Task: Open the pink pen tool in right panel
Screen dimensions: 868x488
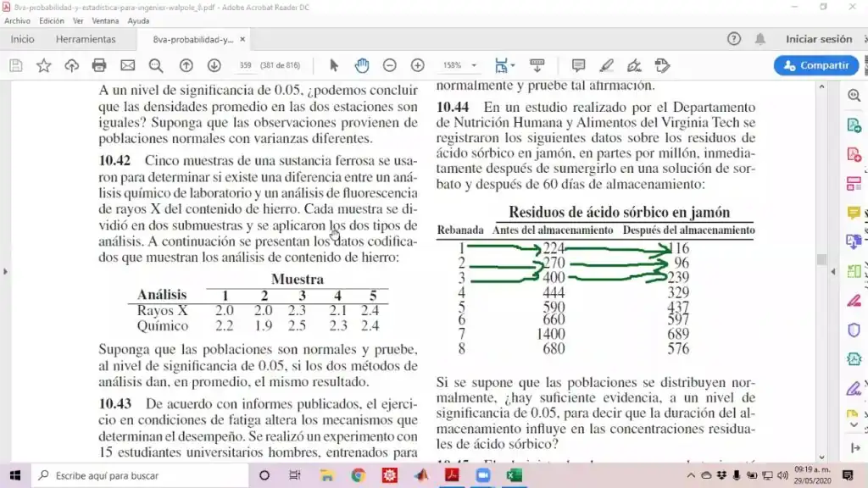Action: coord(854,301)
